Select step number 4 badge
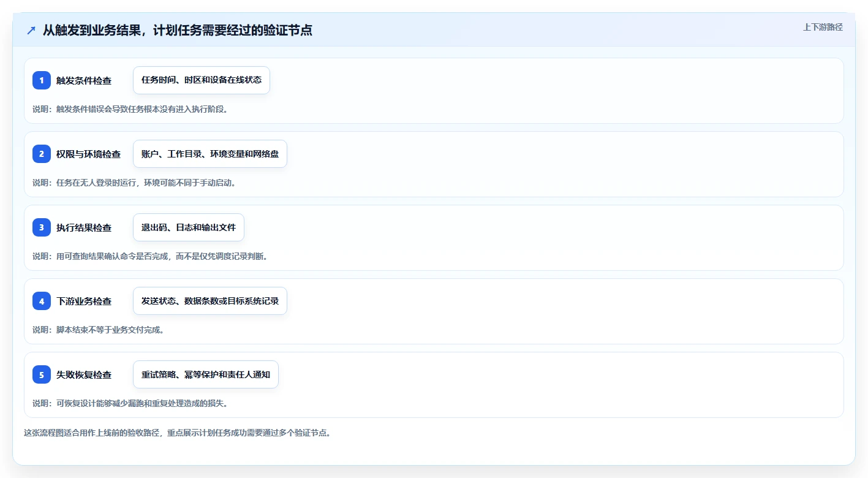 coord(42,301)
